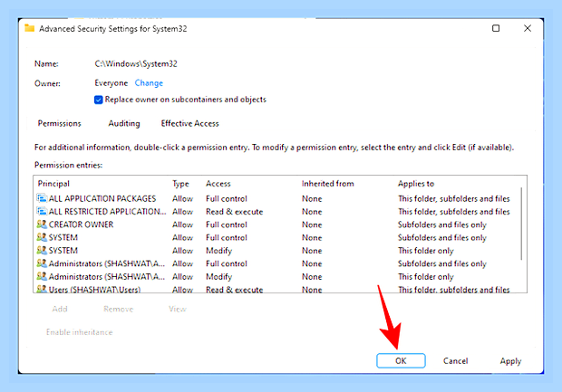Click icon of Administrators Full control row
The width and height of the screenshot is (562, 392).
point(42,263)
